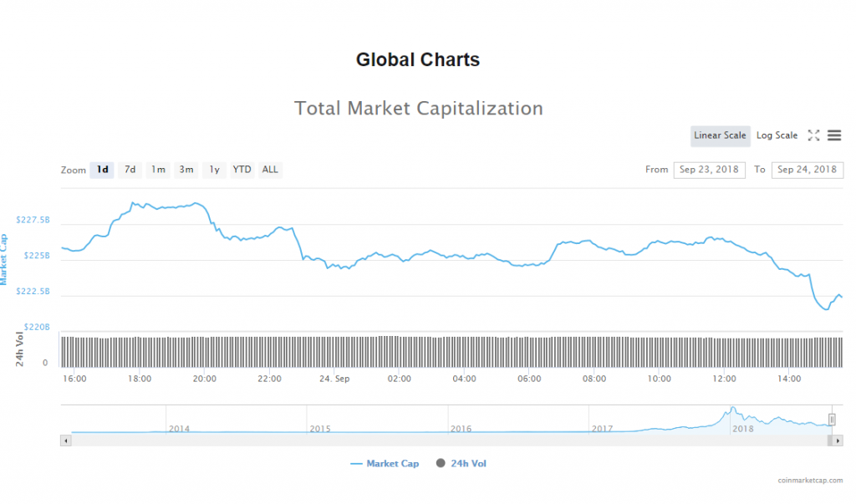The height and width of the screenshot is (504, 856).
Task: Select the 7d zoom range
Action: tap(130, 170)
